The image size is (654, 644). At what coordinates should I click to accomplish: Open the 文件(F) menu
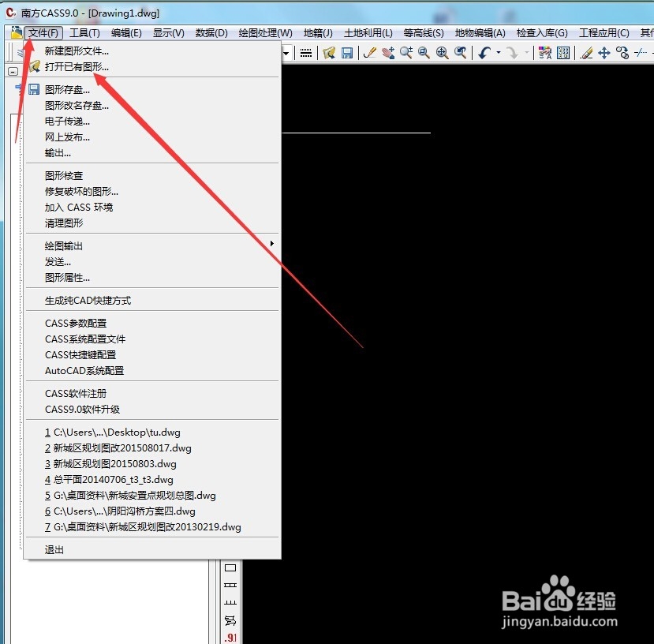click(43, 33)
